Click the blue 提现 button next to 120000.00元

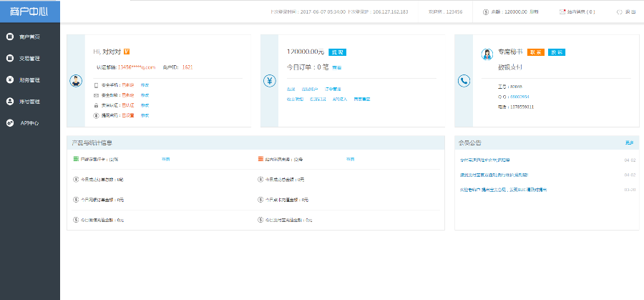pyautogui.click(x=337, y=52)
